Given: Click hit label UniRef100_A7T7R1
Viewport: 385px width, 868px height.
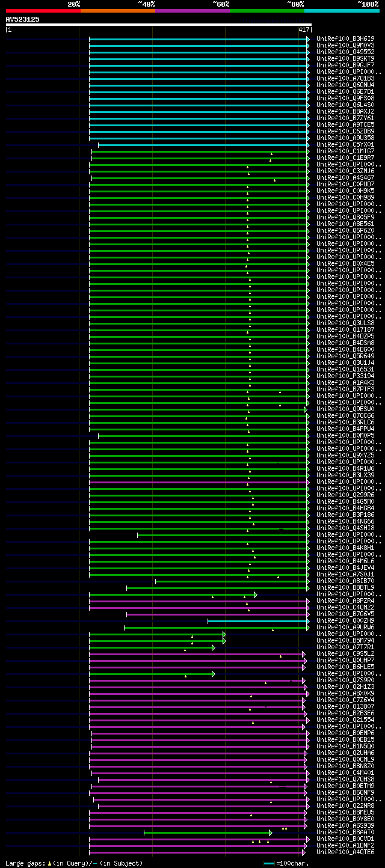Looking at the screenshot, I should pos(345,647).
